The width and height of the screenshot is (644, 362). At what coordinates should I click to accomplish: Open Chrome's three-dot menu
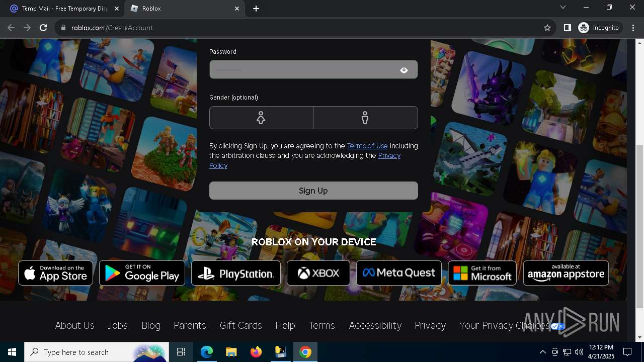coord(633,28)
